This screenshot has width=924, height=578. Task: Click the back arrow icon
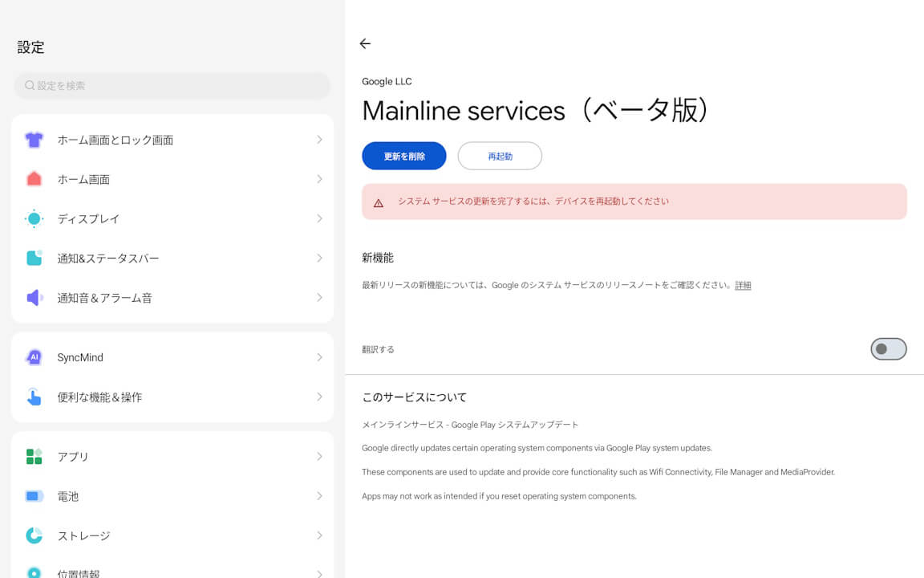366,43
